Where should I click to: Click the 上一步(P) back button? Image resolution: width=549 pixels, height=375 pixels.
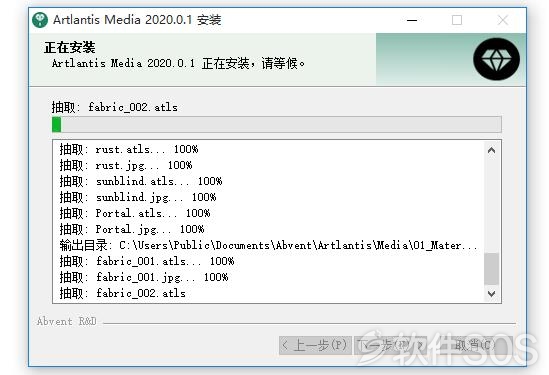[x=315, y=346]
